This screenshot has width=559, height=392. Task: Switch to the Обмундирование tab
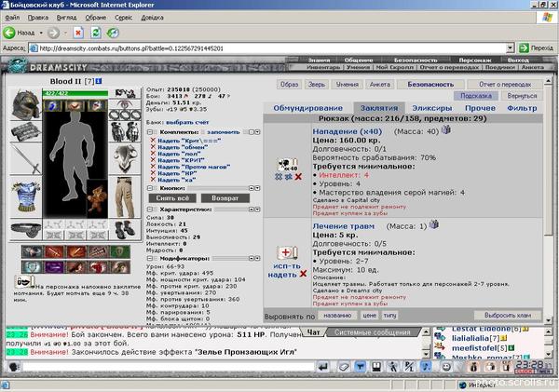pos(307,108)
